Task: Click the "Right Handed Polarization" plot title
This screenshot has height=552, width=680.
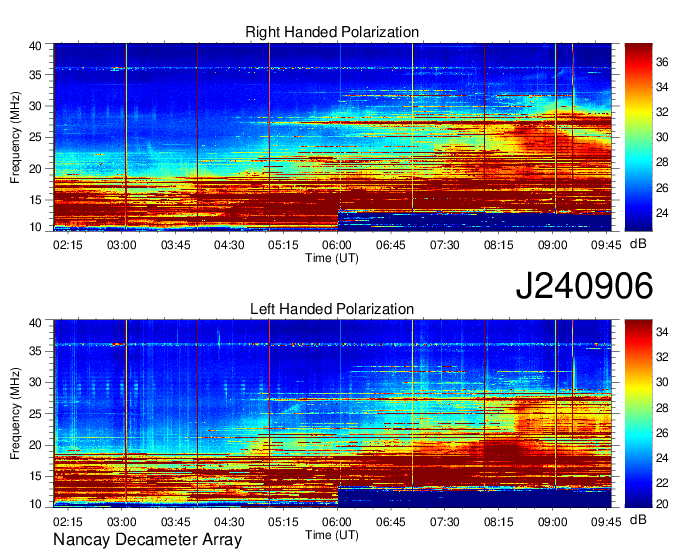Action: click(x=332, y=32)
